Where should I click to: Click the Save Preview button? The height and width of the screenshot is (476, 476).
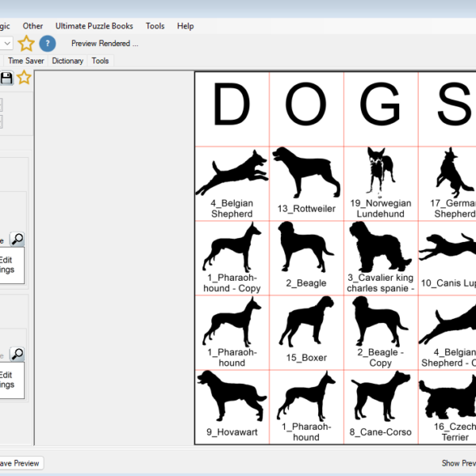21,463
